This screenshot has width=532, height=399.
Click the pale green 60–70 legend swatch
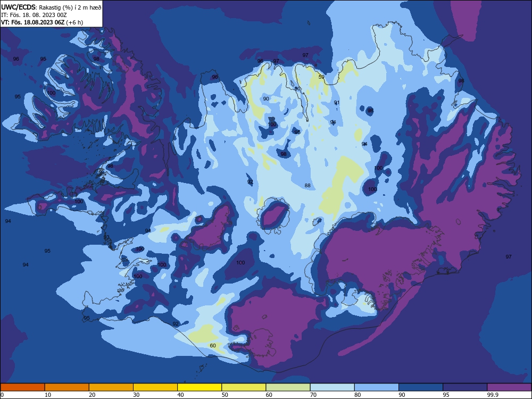coord(288,387)
